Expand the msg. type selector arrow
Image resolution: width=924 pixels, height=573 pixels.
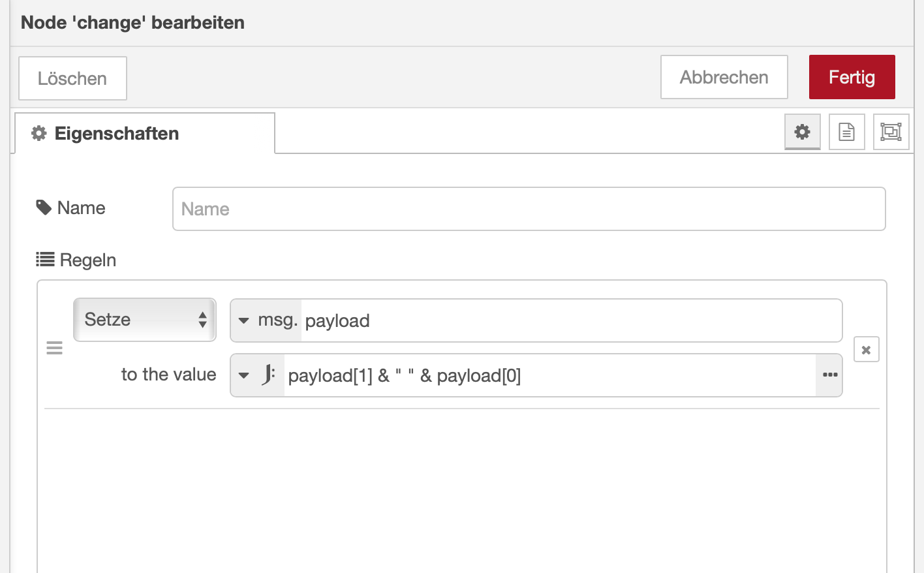point(244,320)
